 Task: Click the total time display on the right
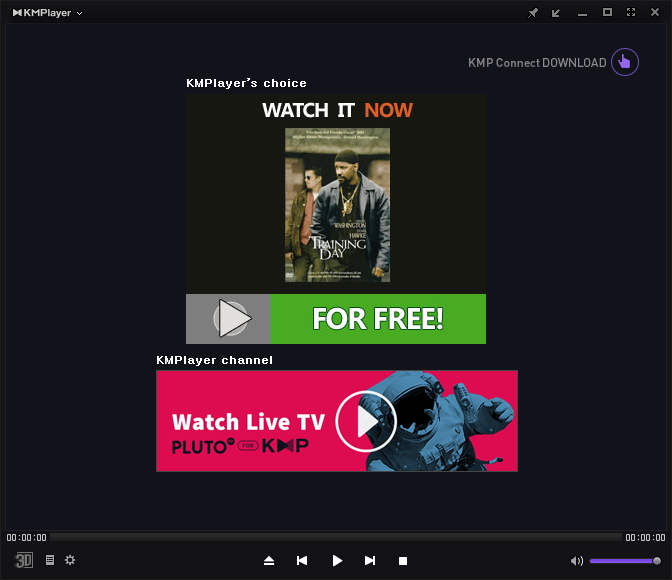645,538
